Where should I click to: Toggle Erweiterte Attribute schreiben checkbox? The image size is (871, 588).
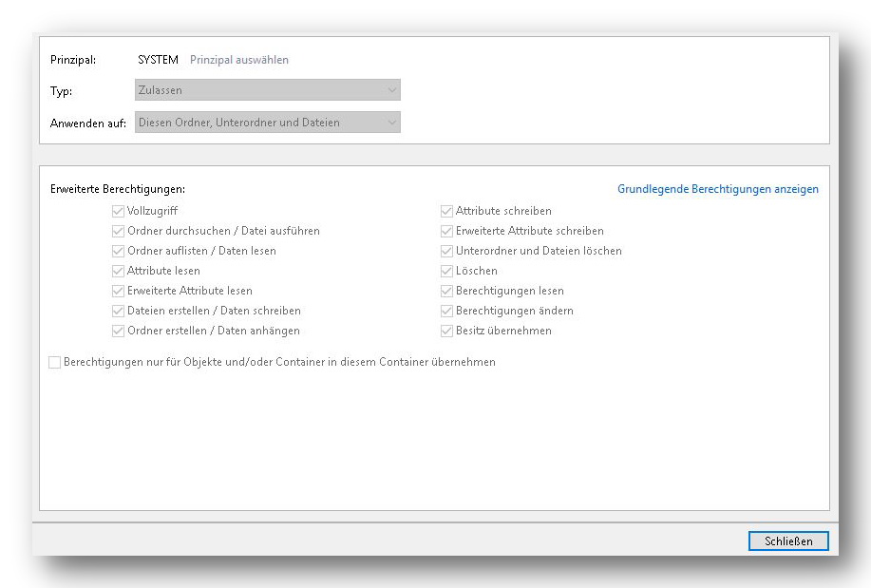(x=446, y=231)
